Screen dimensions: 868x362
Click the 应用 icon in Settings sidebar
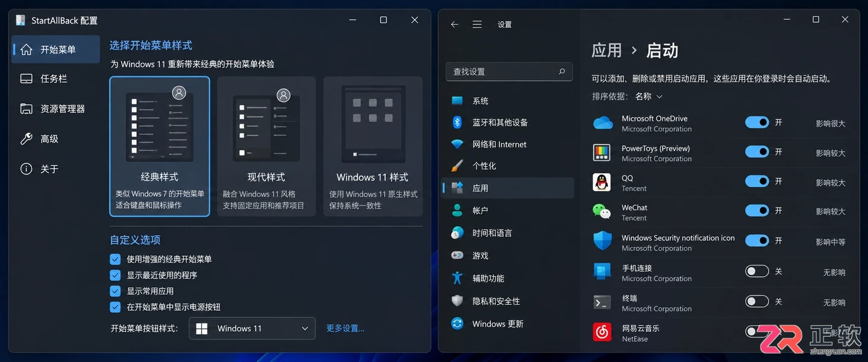(458, 188)
